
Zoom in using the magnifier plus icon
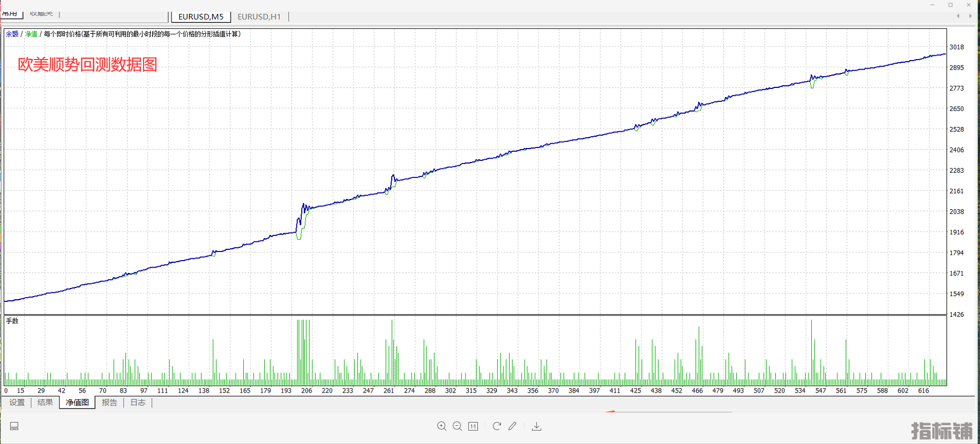tap(442, 426)
